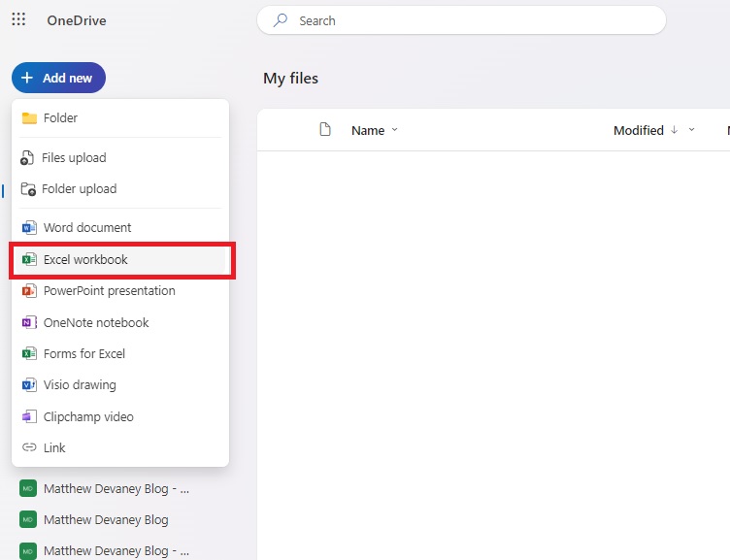
Task: Click the purple OneNote notebook icon
Action: coord(29,322)
